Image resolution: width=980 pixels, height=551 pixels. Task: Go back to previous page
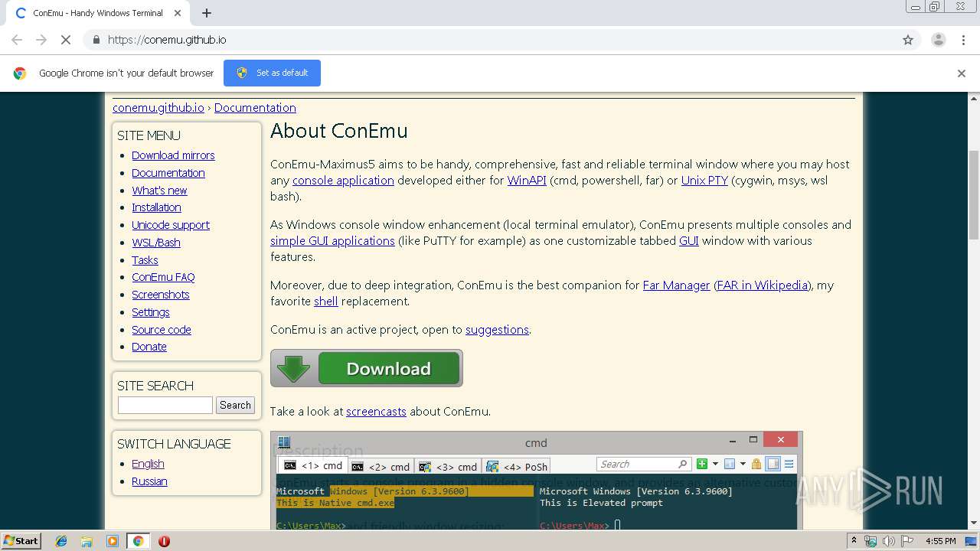[x=17, y=40]
